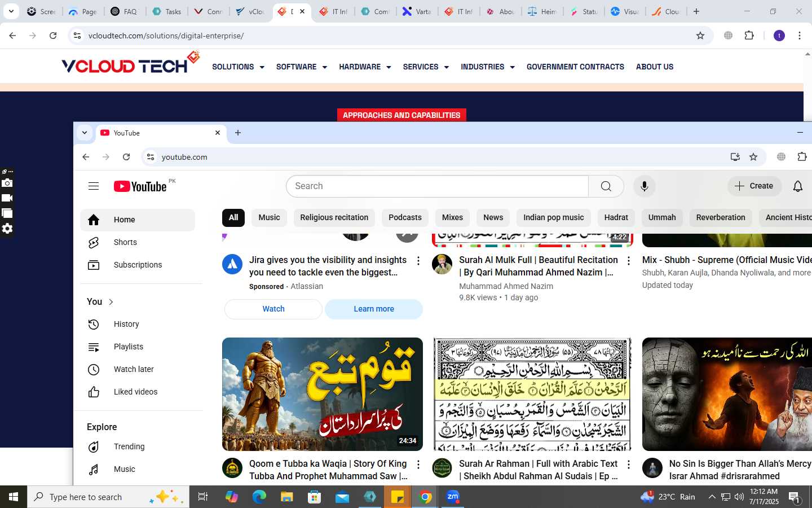The width and height of the screenshot is (812, 508).
Task: Open Windows Start menu
Action: 14,497
